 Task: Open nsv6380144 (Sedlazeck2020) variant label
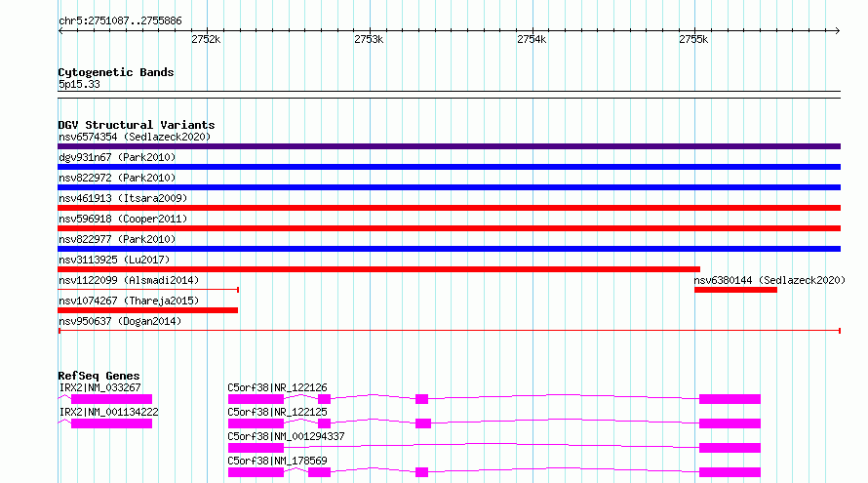(x=769, y=280)
